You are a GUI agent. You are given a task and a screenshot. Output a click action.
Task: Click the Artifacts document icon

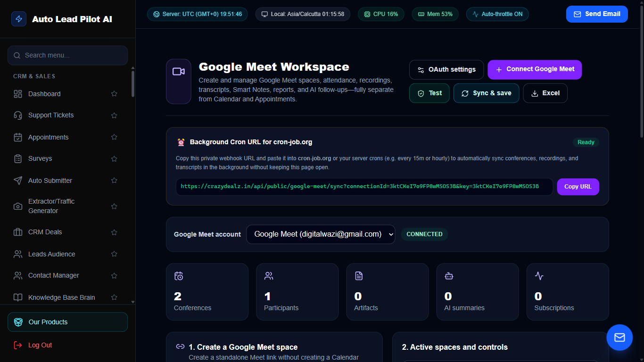click(x=359, y=276)
